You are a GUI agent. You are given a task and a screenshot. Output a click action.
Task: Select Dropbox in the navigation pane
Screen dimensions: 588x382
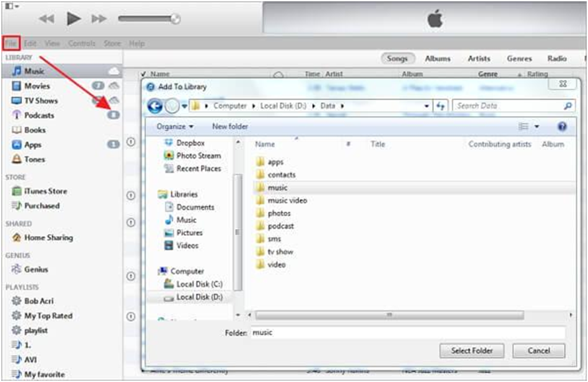pos(185,143)
